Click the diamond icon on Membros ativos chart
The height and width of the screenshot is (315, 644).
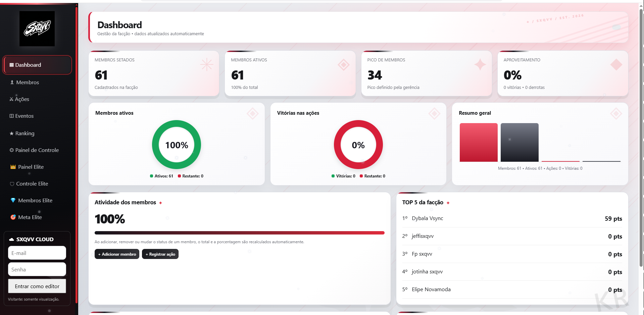click(x=252, y=113)
